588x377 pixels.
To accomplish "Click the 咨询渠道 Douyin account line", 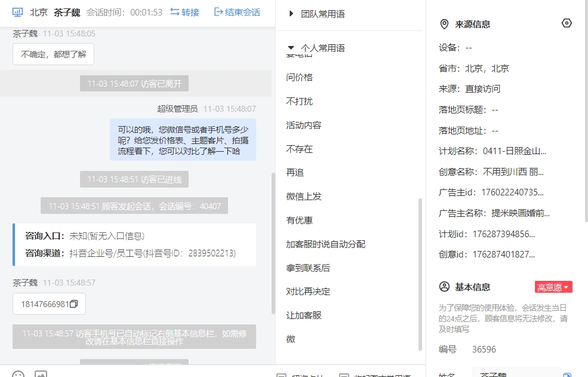I will pos(131,253).
